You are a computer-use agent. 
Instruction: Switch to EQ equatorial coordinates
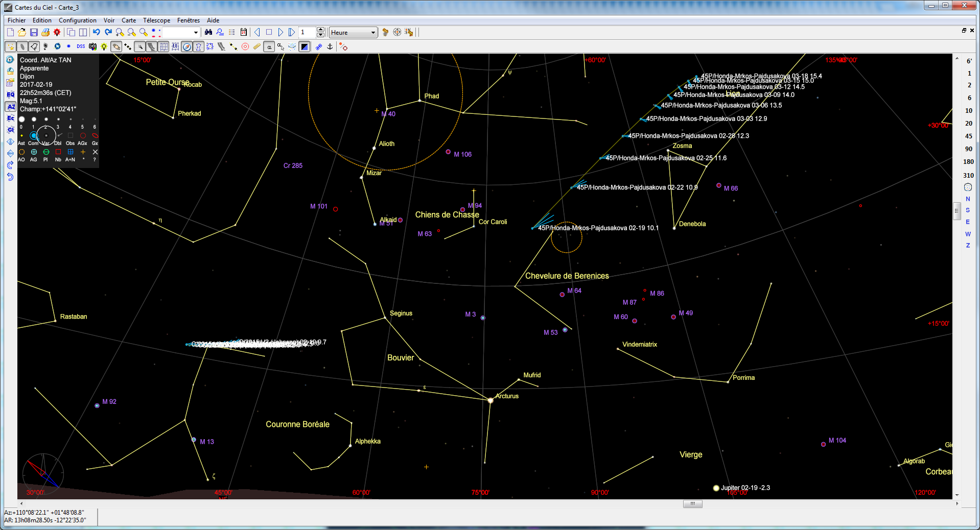pos(10,94)
